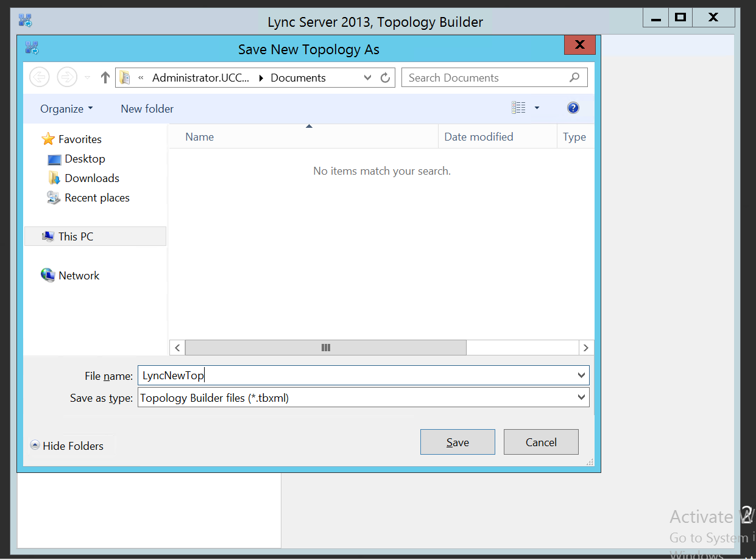Open Desktop in the navigation pane
This screenshot has height=560, width=756.
pos(85,159)
